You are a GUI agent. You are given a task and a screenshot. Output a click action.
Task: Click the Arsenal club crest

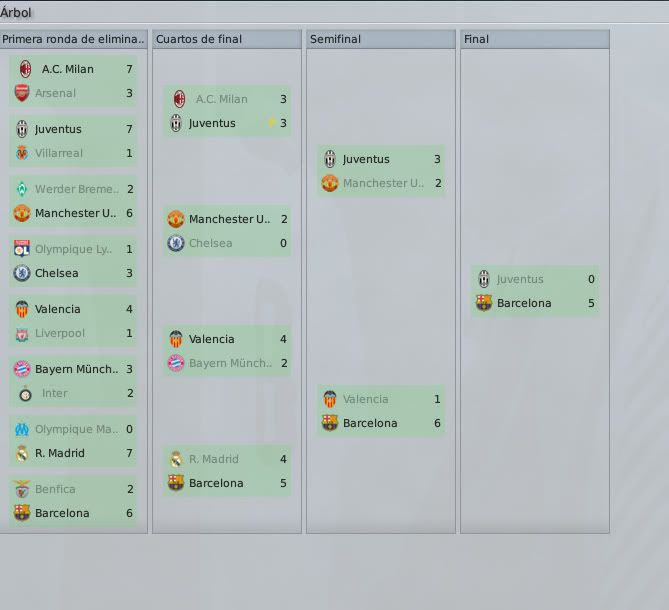pos(22,93)
